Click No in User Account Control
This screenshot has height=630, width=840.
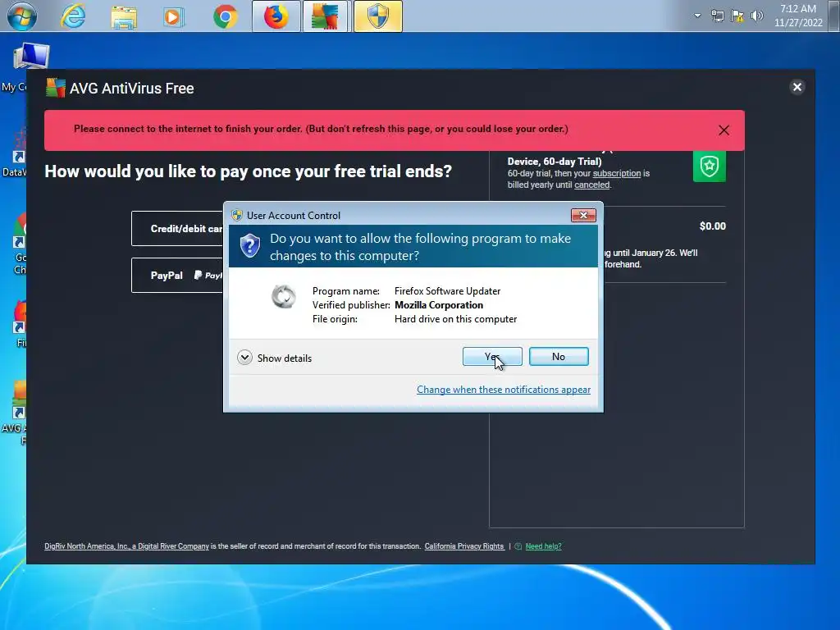[x=559, y=357]
